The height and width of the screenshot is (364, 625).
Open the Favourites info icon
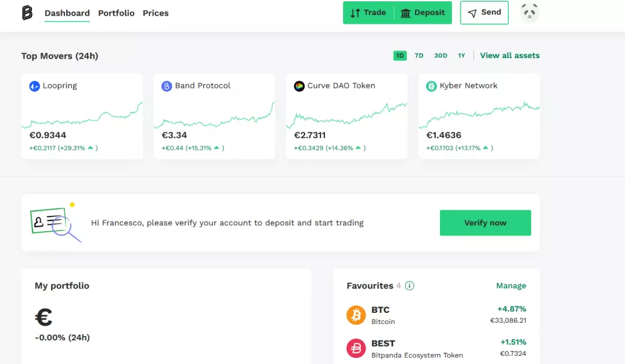coord(409,285)
